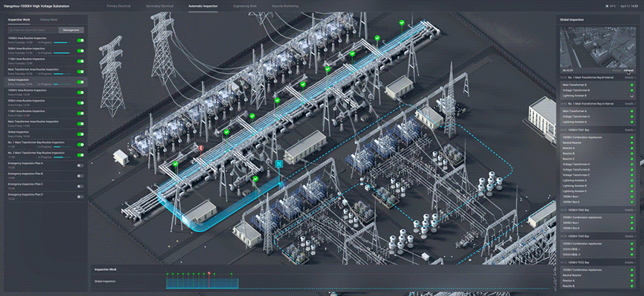Image resolution: width=644 pixels, height=296 pixels.
Task: Click the status dot for Voltage Transformer-B under Bay-B Interval
Action: click(632, 90)
